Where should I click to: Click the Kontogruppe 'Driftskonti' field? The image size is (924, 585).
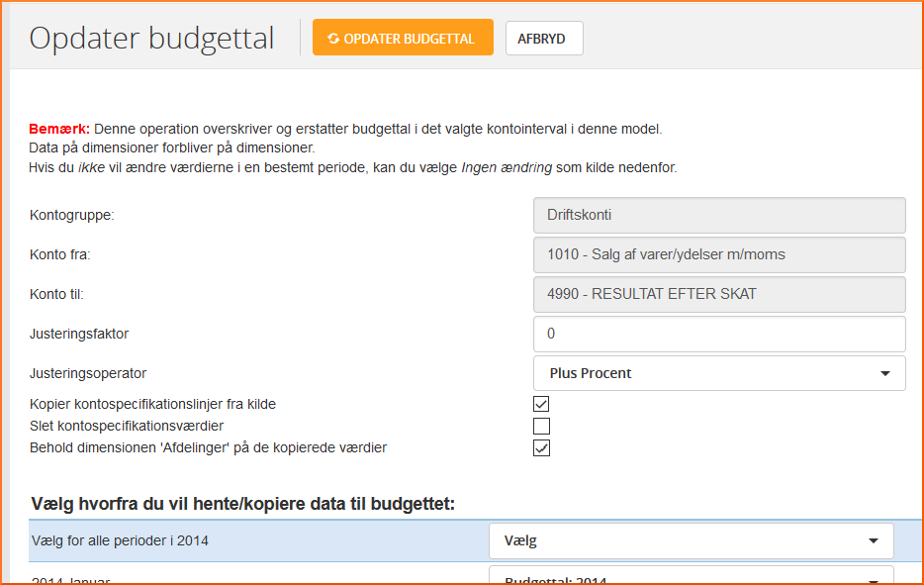click(719, 214)
